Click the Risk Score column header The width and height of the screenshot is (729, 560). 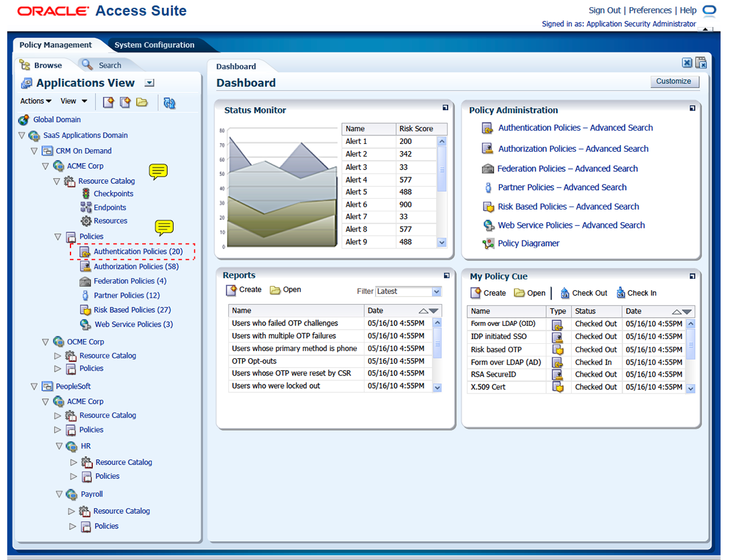[x=421, y=129]
